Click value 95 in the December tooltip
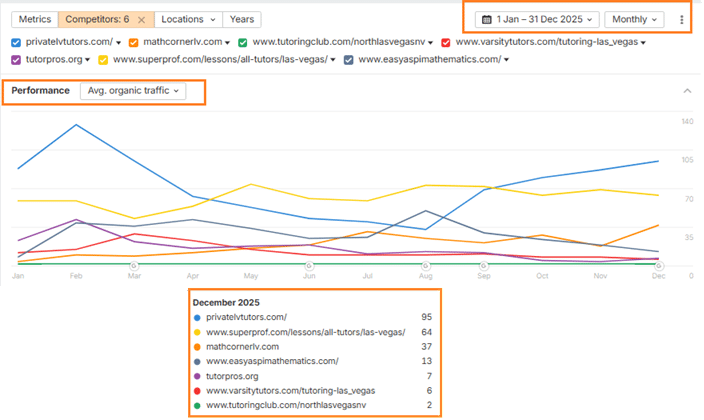The width and height of the screenshot is (704, 420). point(427,317)
